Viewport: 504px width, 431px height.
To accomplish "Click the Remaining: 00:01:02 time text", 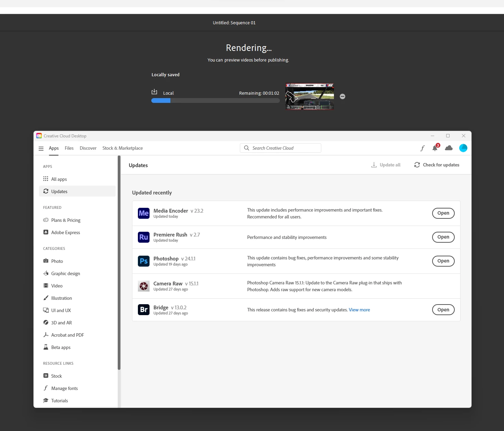I will click(259, 93).
